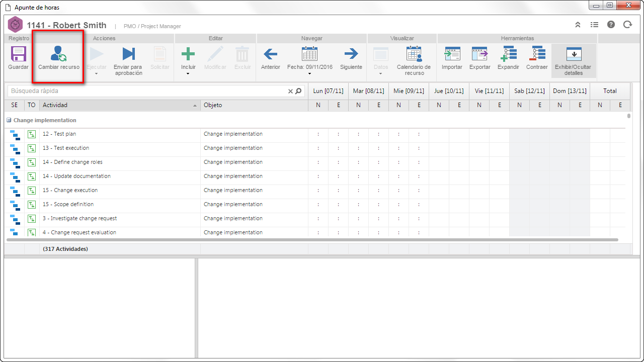Click the Mar [08/11] day header

click(x=368, y=91)
